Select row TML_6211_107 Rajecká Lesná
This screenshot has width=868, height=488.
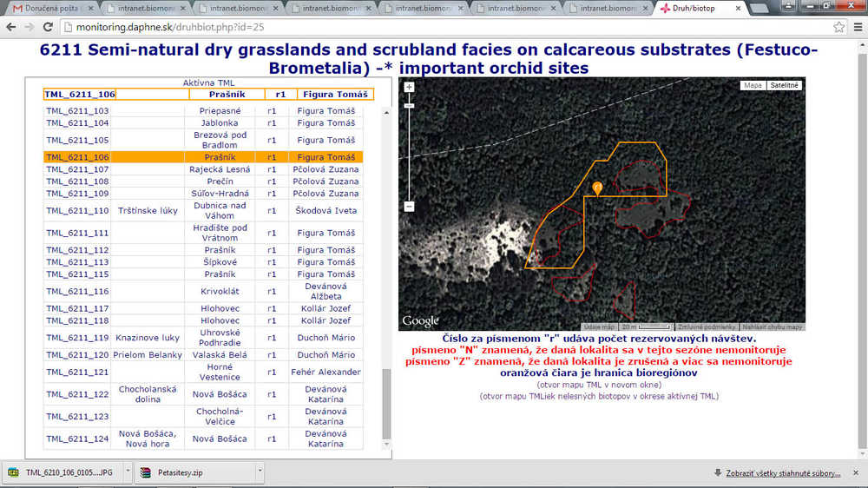(202, 169)
